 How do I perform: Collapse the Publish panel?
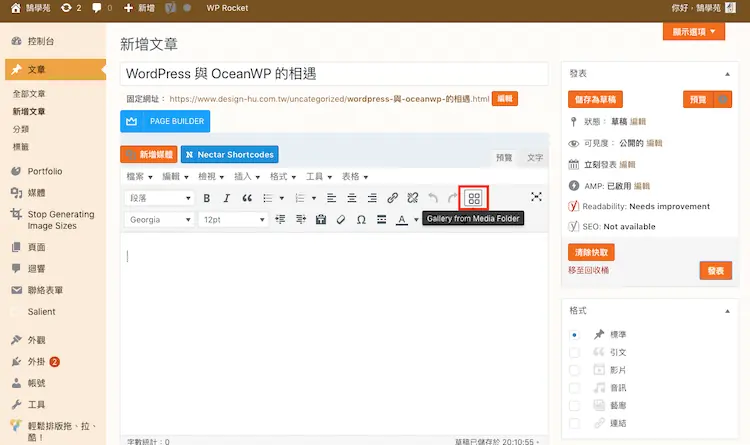pyautogui.click(x=727, y=74)
